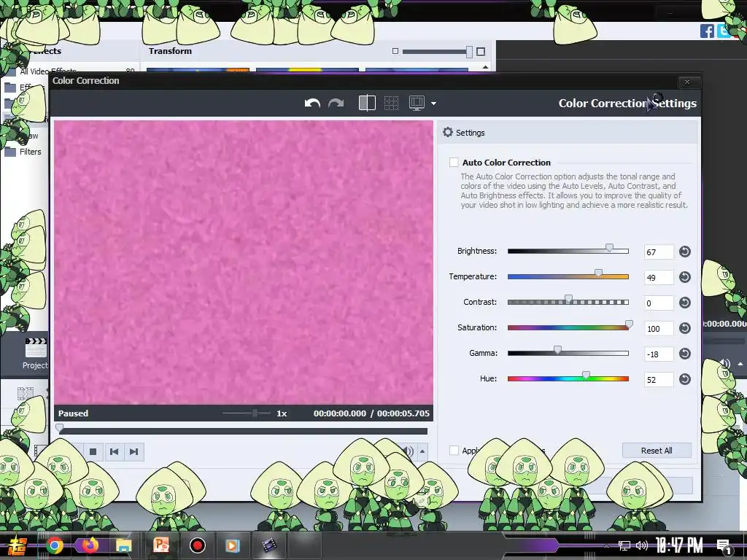Adjust the Gamma slider
This screenshot has height=560, width=747.
click(568, 353)
